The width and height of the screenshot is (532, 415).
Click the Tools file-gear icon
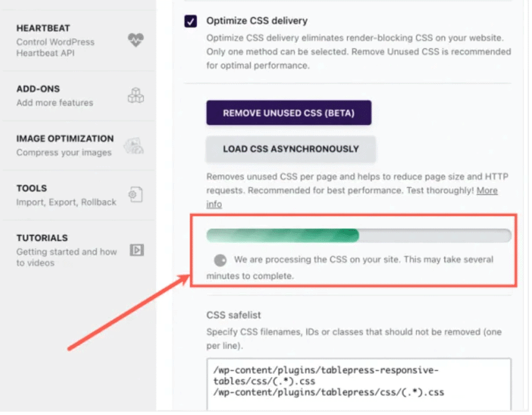click(135, 194)
